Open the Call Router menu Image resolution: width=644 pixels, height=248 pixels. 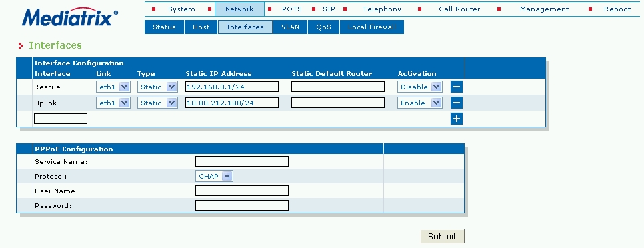coord(459,9)
